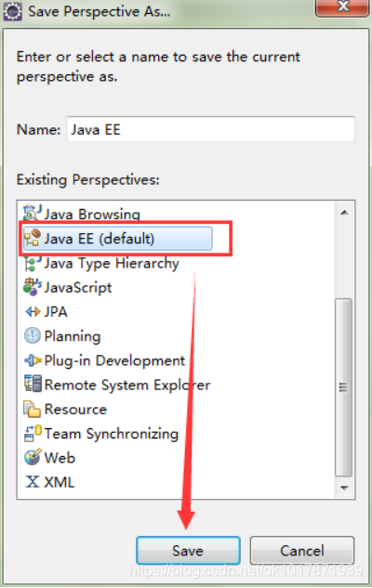Click the Cancel button
Viewport: 372px width, 588px height.
pos(302,551)
